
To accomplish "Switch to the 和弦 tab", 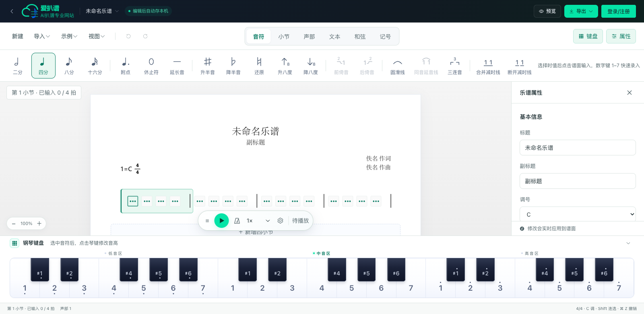I will click(x=360, y=37).
